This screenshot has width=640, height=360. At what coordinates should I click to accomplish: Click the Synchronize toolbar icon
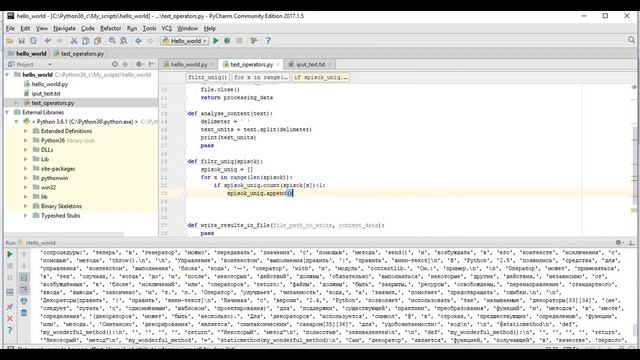pyautogui.click(x=33, y=41)
